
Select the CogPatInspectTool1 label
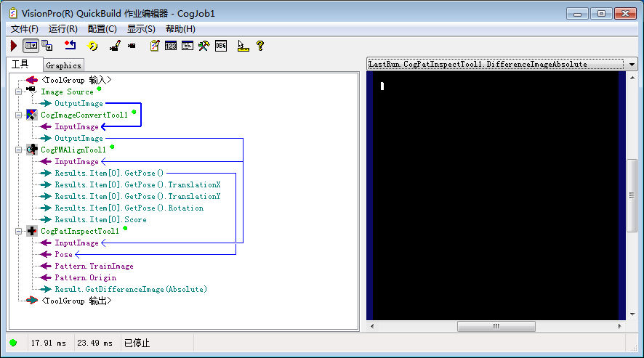click(x=80, y=231)
